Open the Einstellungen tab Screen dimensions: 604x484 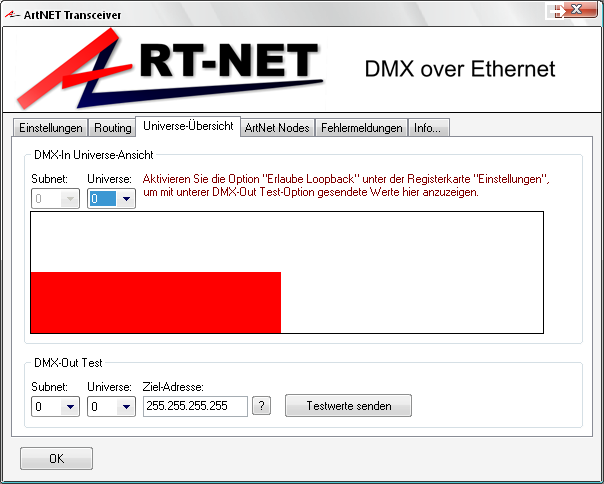(51, 128)
